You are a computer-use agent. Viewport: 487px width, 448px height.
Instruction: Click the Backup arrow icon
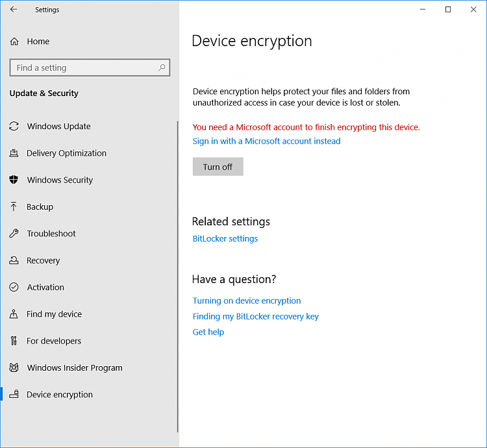(x=14, y=206)
